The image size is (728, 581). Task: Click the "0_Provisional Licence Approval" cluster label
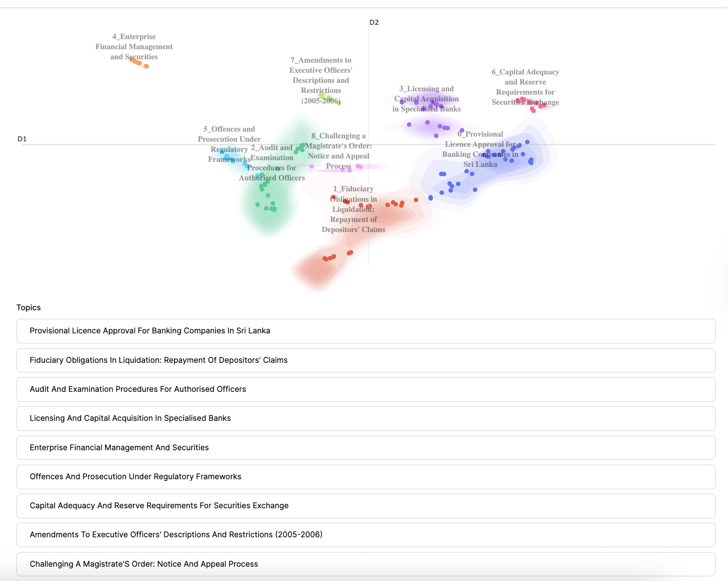point(480,149)
